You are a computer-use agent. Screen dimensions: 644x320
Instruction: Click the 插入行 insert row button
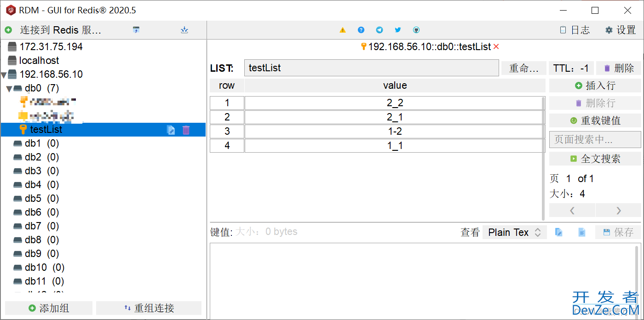595,86
